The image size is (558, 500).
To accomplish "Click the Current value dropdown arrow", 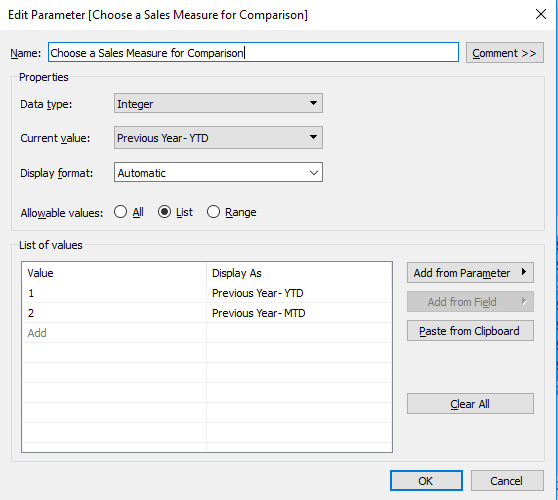I will pyautogui.click(x=313, y=137).
